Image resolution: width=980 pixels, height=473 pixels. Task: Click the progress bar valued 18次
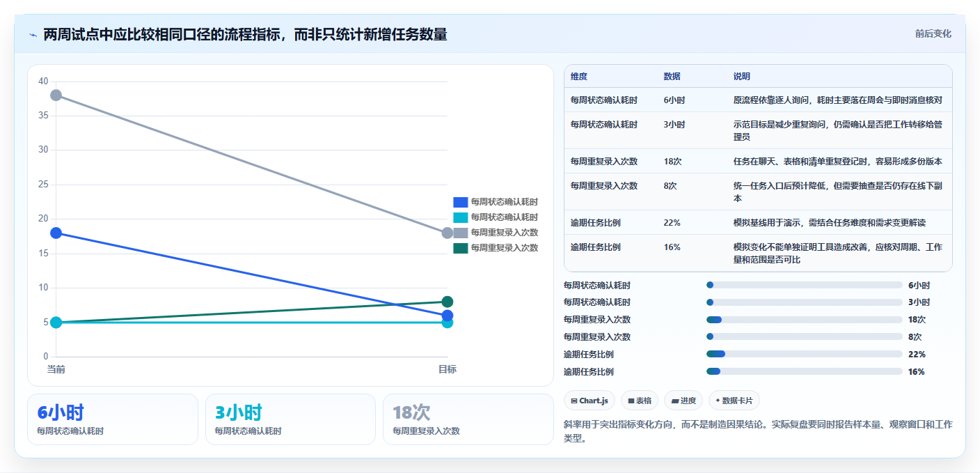(x=804, y=320)
